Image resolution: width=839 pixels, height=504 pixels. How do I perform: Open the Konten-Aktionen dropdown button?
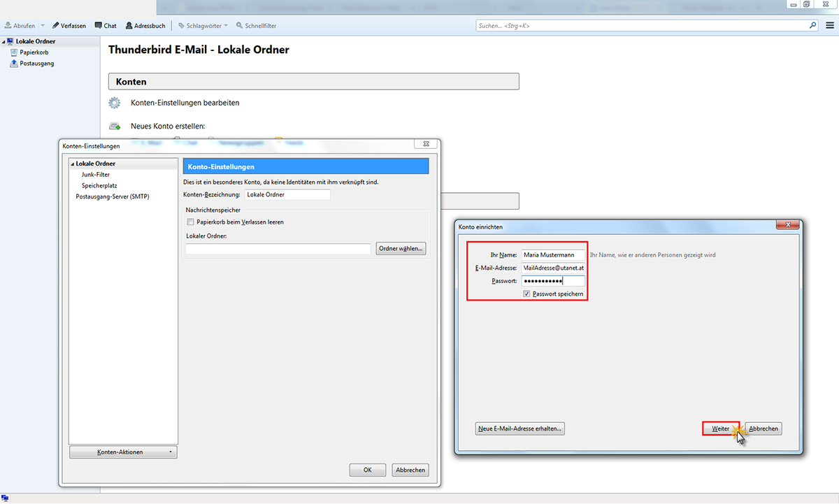123,452
